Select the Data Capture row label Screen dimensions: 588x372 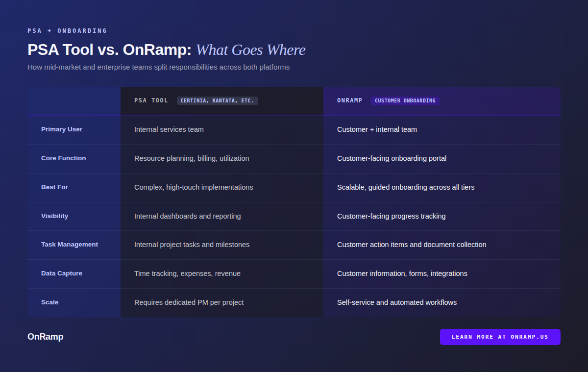click(x=62, y=273)
